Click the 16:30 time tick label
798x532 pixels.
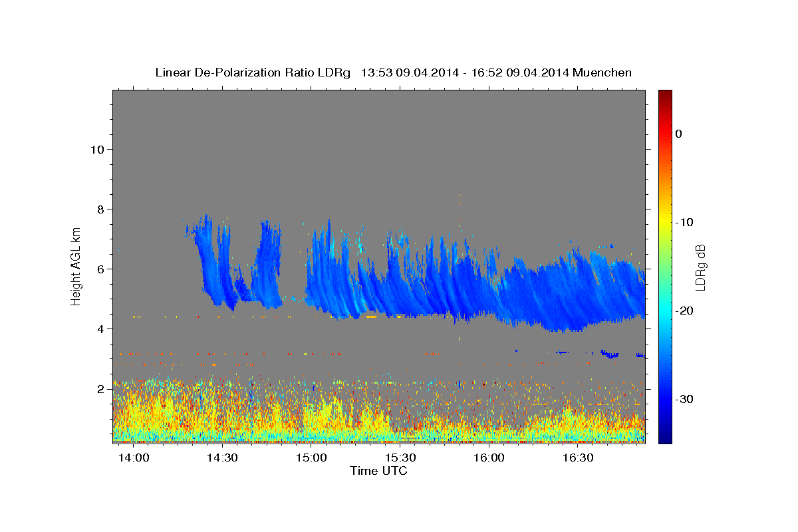tap(579, 458)
